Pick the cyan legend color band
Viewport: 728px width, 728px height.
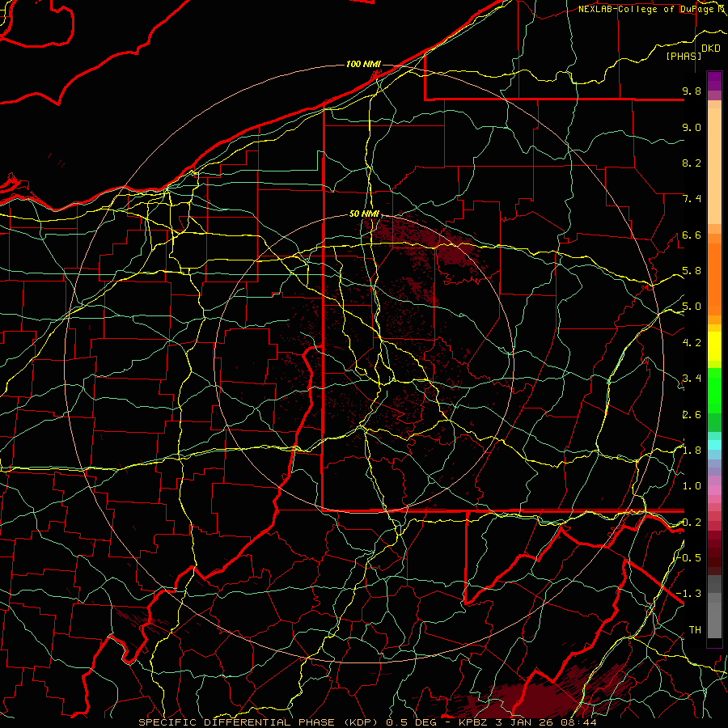click(x=714, y=445)
